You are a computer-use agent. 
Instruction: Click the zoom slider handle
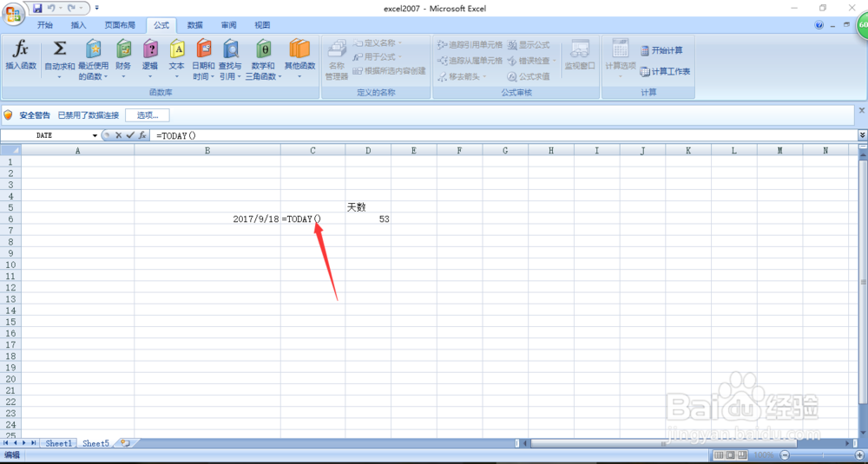(x=823, y=455)
